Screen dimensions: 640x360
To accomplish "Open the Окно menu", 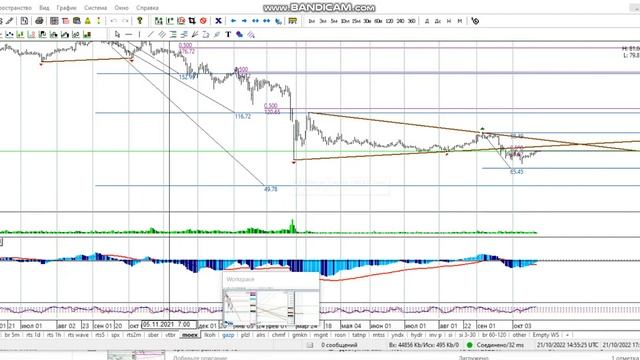I will pos(121,8).
